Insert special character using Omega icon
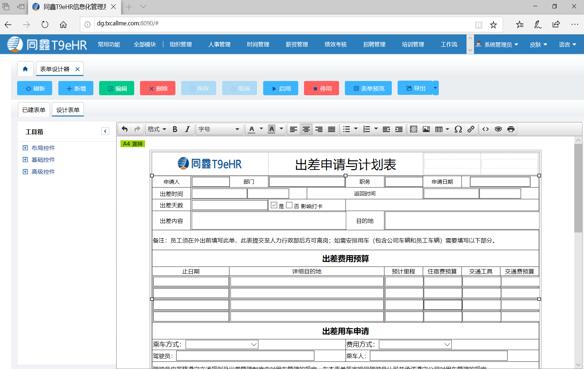The image size is (585, 370). 458,129
